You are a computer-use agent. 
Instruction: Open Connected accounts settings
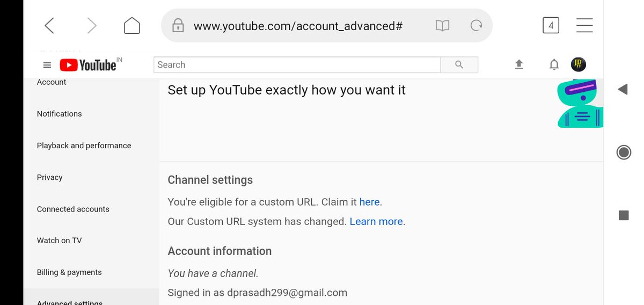[73, 209]
